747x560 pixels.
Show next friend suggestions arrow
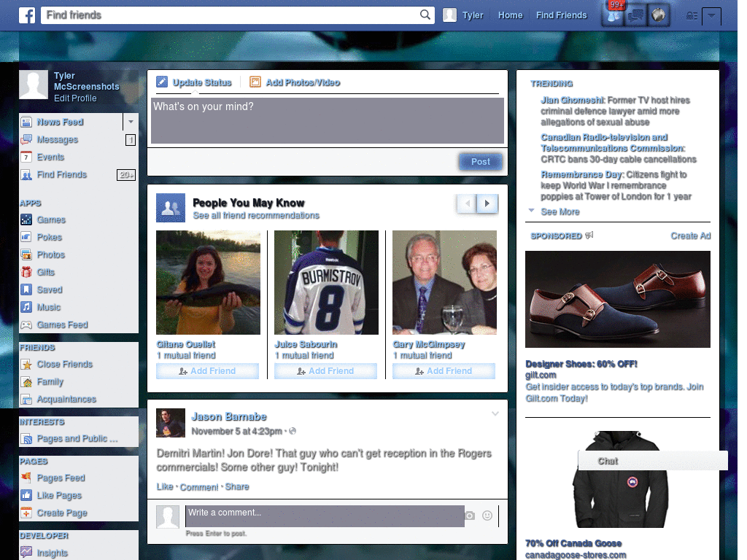487,204
